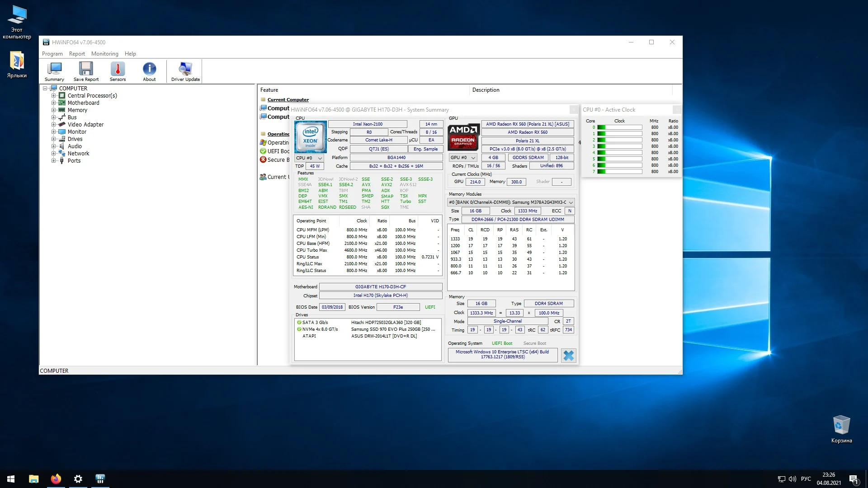Click the BIOS Date 03/09/2018 field
Viewport: 868px width, 488px height.
click(x=332, y=307)
